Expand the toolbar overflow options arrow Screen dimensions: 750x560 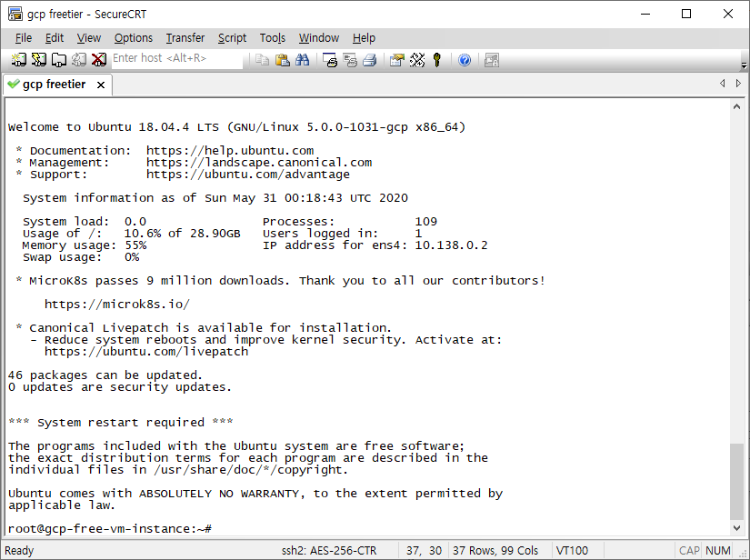(744, 65)
